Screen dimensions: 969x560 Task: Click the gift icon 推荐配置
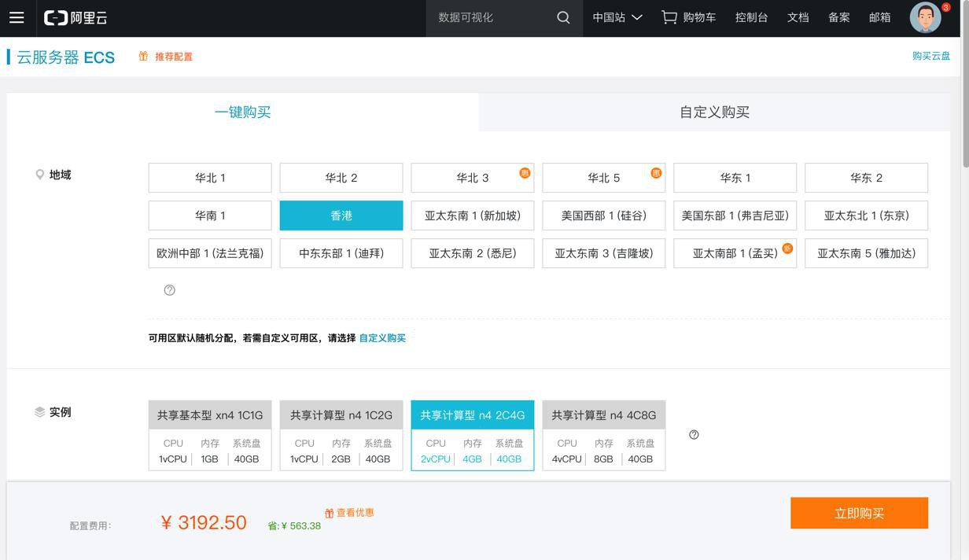pos(144,56)
